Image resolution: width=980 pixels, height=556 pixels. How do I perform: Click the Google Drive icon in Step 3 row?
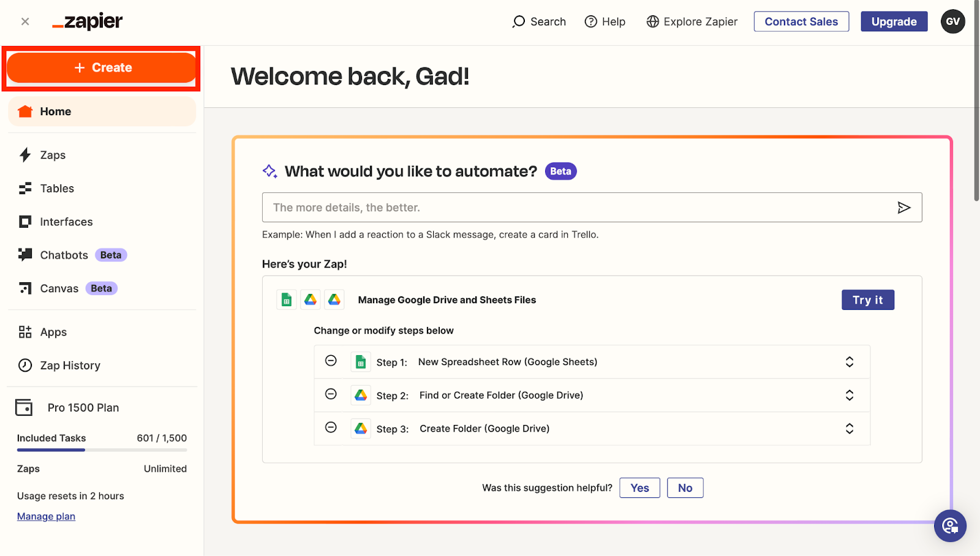[361, 429]
